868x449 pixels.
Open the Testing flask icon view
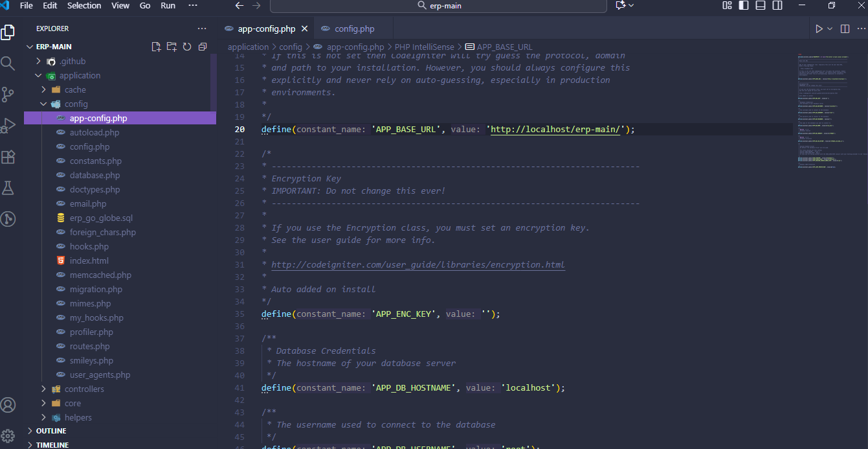[x=8, y=188]
